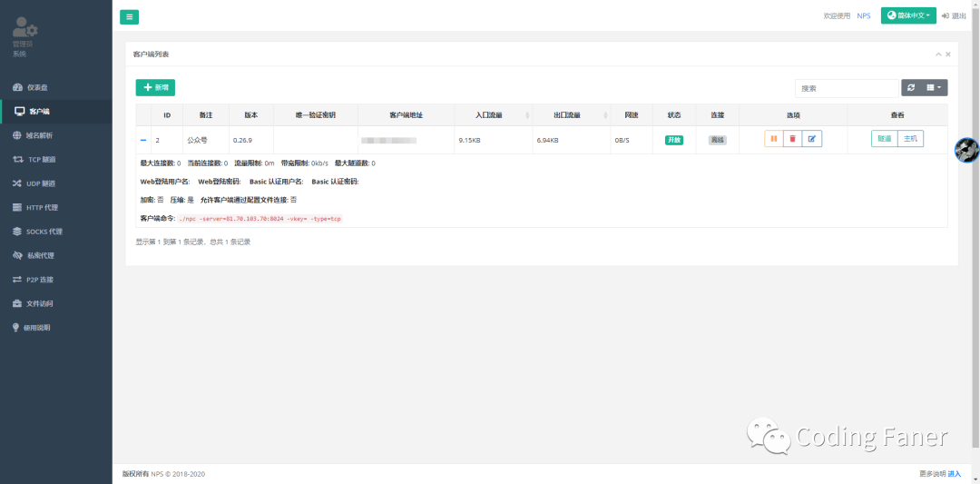View 主机 for client 公众号
The width and height of the screenshot is (980, 484).
(911, 139)
